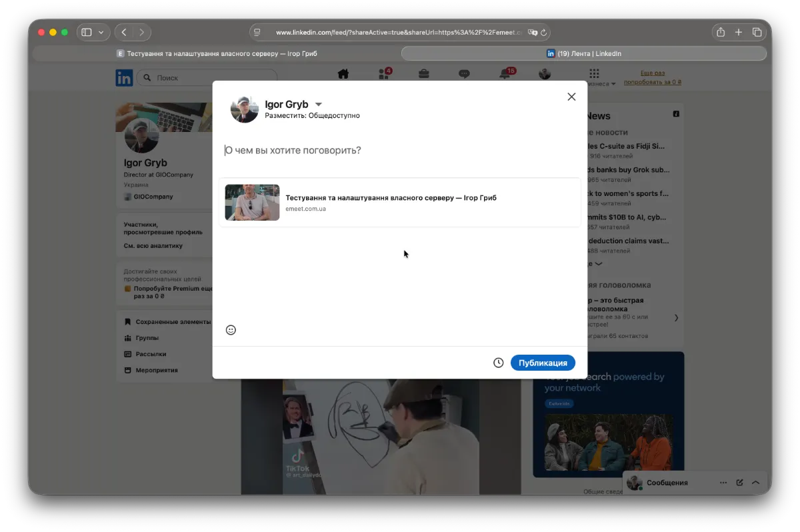Open the Сохраненные элементы link
800x532 pixels.
coord(173,322)
